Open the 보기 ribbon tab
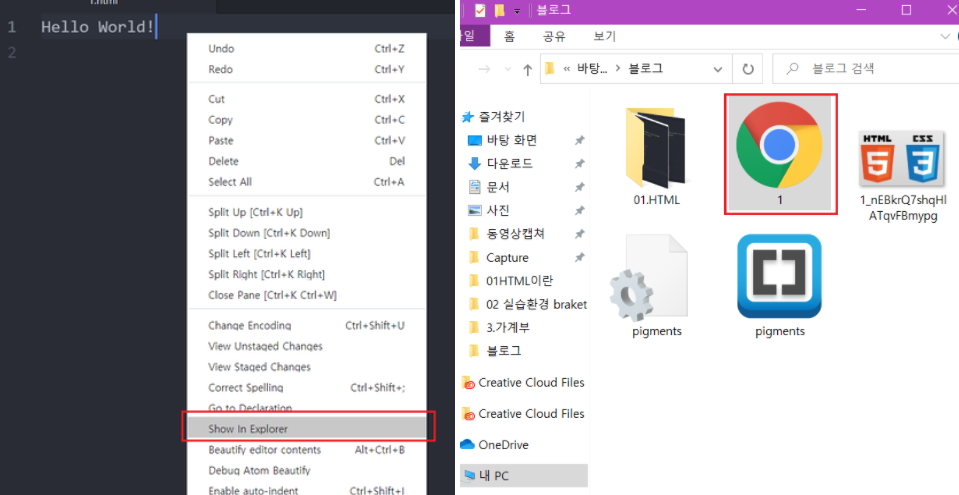The width and height of the screenshot is (959, 495). [604, 37]
